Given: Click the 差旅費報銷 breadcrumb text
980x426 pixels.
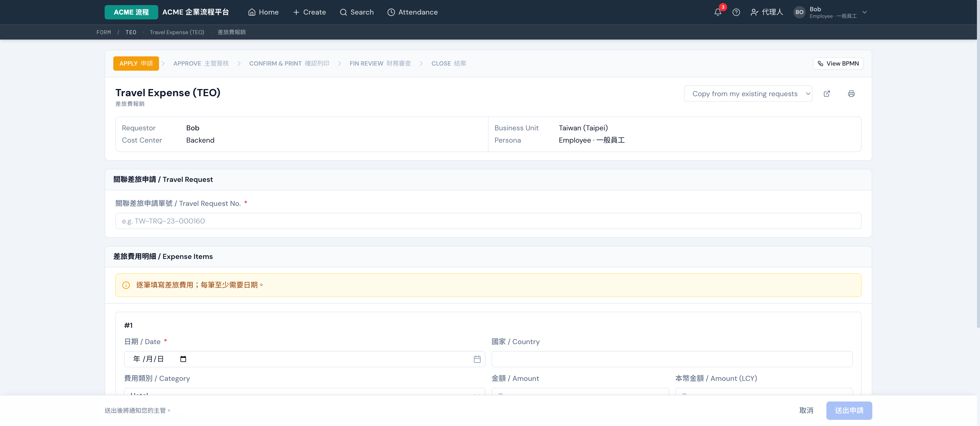Looking at the screenshot, I should [231, 32].
